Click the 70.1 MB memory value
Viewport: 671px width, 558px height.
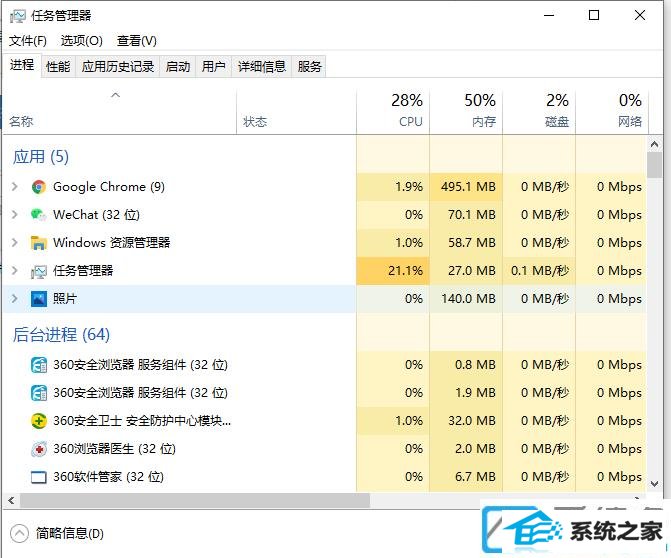pyautogui.click(x=472, y=214)
